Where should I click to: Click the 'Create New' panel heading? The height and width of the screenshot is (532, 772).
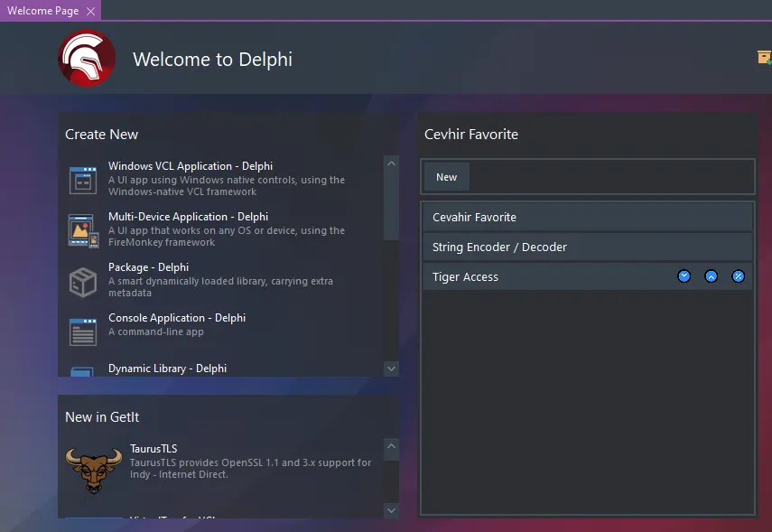(101, 135)
